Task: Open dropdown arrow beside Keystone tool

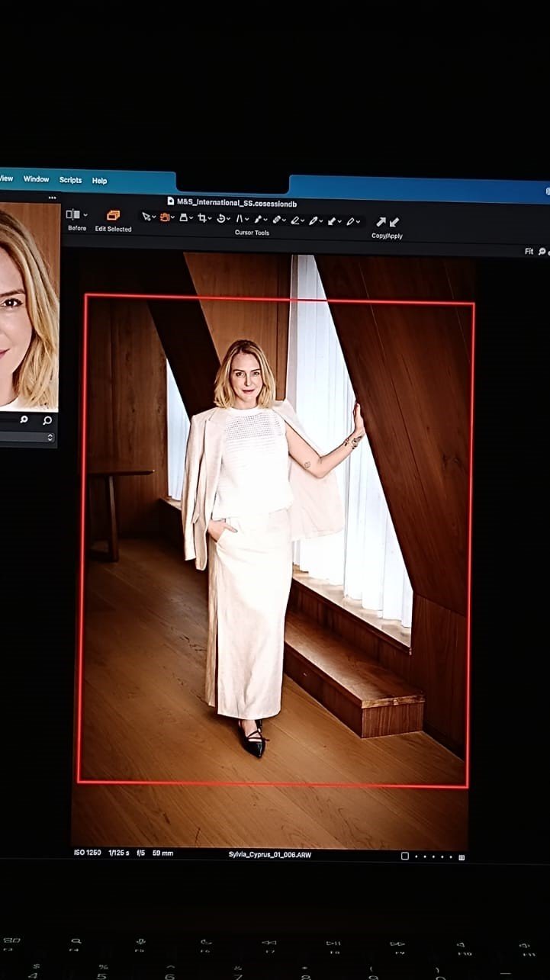Action: point(248,218)
